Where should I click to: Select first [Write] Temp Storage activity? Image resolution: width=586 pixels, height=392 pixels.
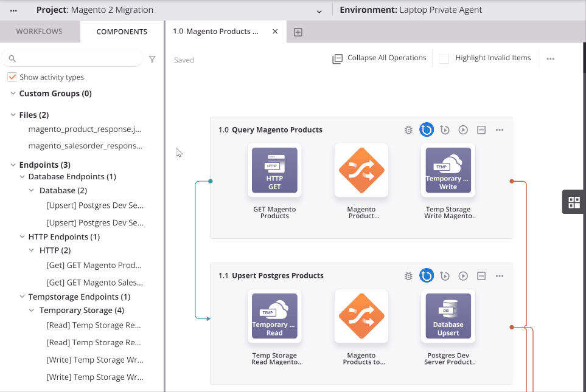click(95, 360)
